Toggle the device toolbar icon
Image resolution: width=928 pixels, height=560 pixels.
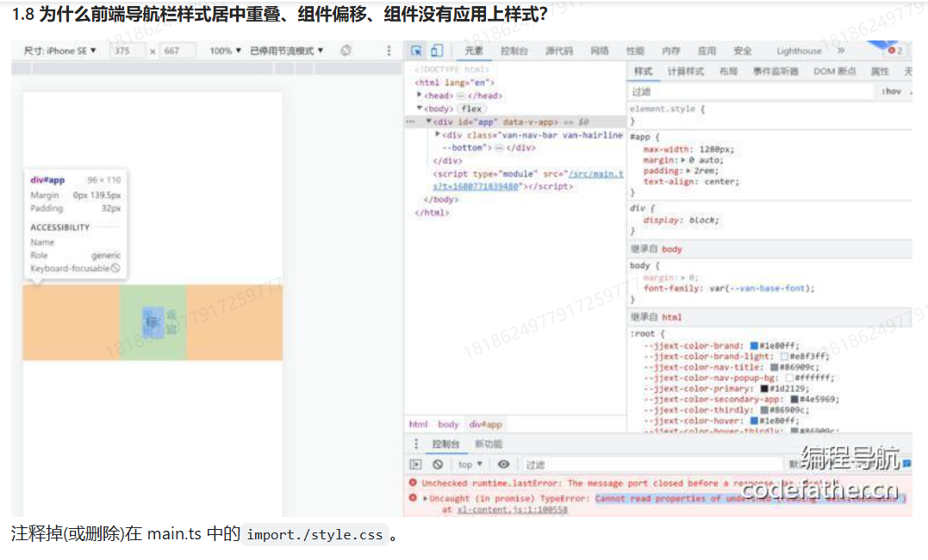point(437,51)
